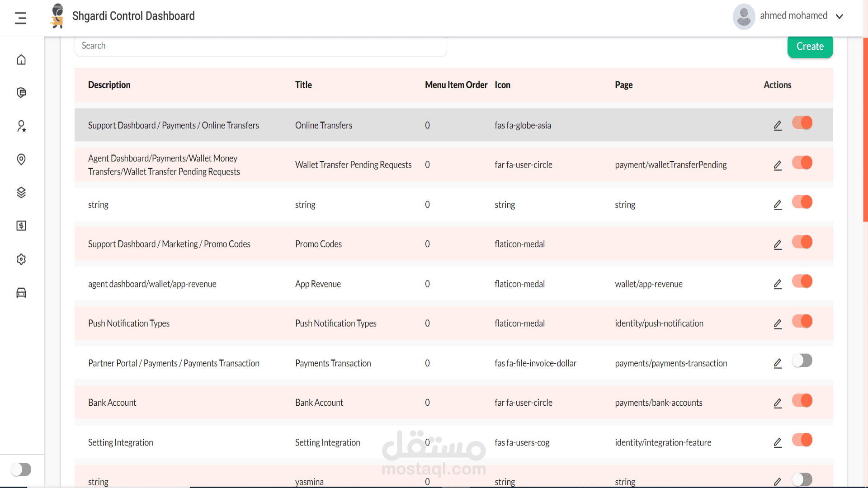
Task: Open the location pin sidebar icon
Action: coord(21,159)
